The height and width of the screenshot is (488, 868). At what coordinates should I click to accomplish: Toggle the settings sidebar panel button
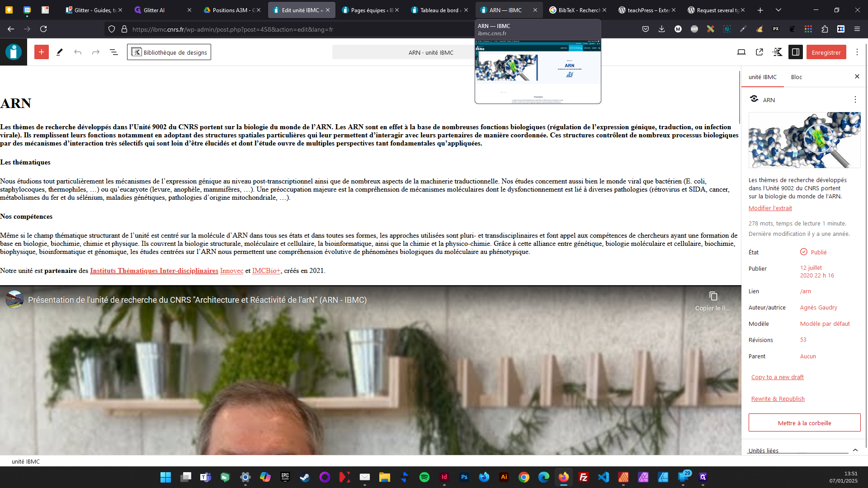click(x=796, y=52)
